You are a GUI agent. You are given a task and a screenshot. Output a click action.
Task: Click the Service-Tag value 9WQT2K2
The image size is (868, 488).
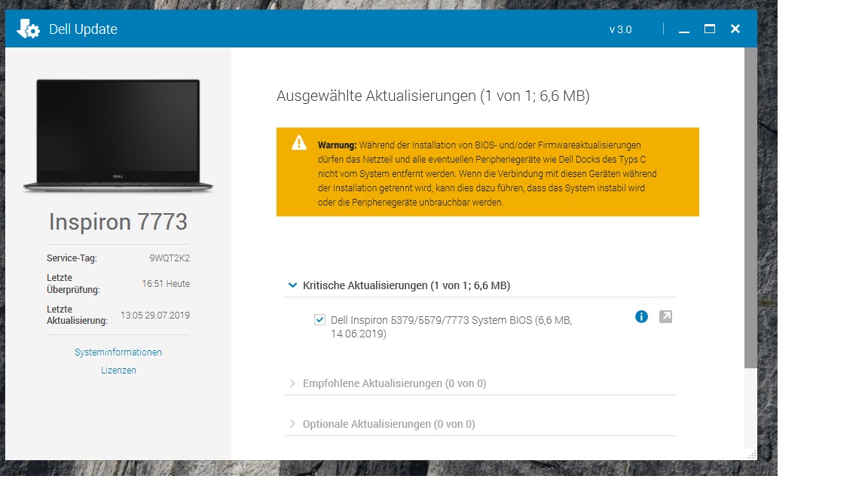pyautogui.click(x=170, y=258)
